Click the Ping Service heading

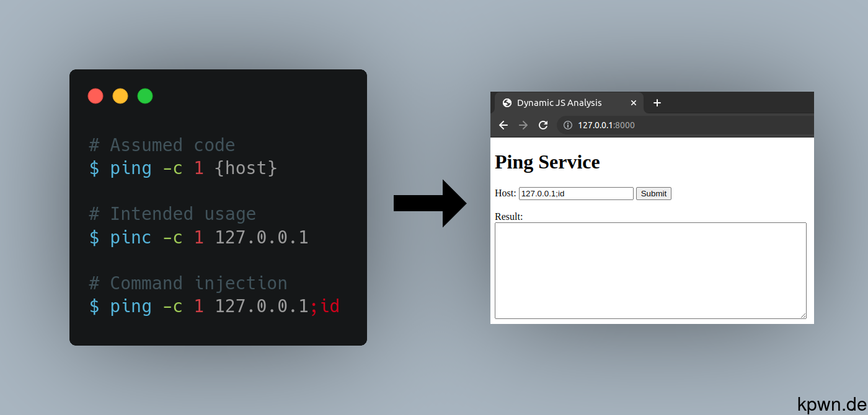tap(547, 162)
